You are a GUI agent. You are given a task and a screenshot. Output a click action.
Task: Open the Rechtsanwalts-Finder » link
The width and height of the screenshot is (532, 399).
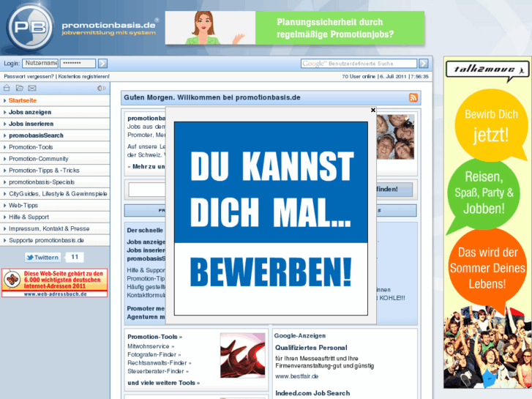point(159,363)
